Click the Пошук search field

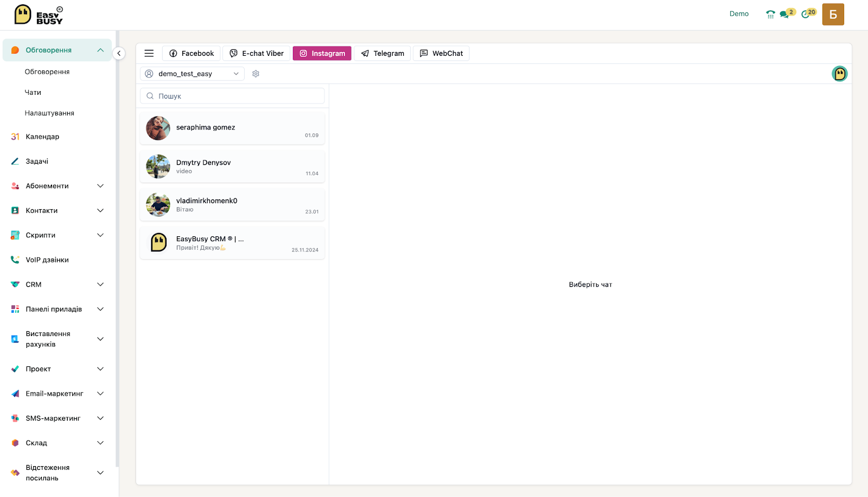[x=232, y=96]
